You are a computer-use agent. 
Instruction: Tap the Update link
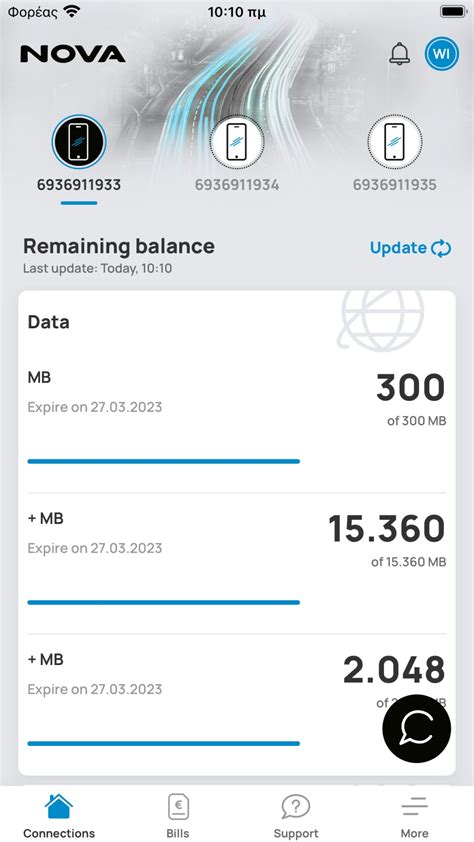click(398, 248)
